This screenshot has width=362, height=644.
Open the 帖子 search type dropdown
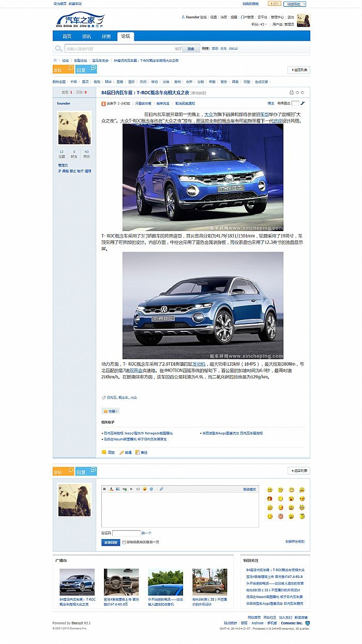[x=178, y=49]
